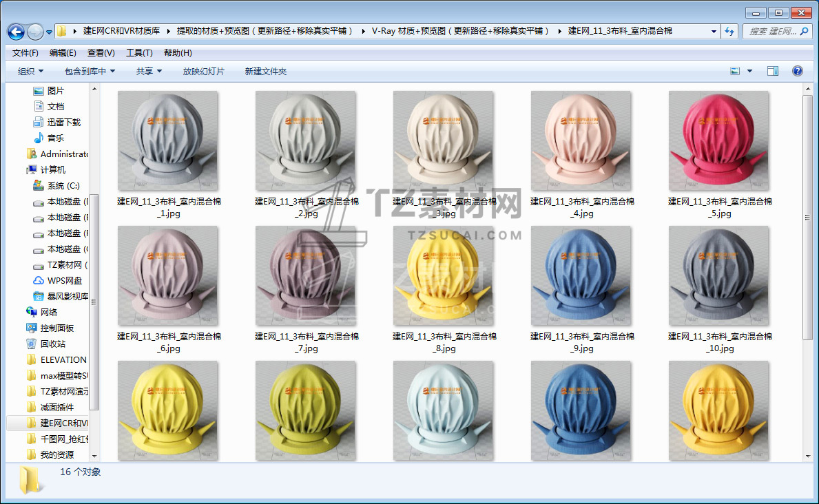
Task: Open the 查看(V) menu
Action: [x=101, y=53]
